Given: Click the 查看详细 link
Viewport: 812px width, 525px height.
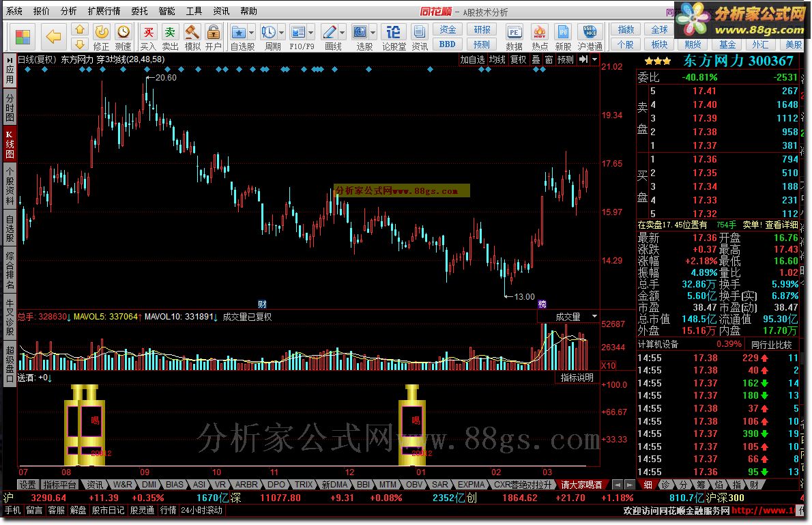Looking at the screenshot, I should tap(781, 225).
